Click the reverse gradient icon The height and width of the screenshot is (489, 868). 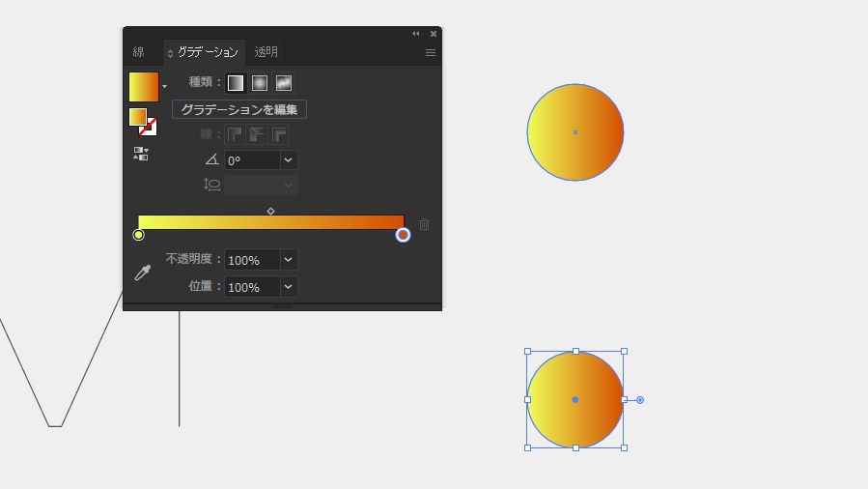pos(141,154)
